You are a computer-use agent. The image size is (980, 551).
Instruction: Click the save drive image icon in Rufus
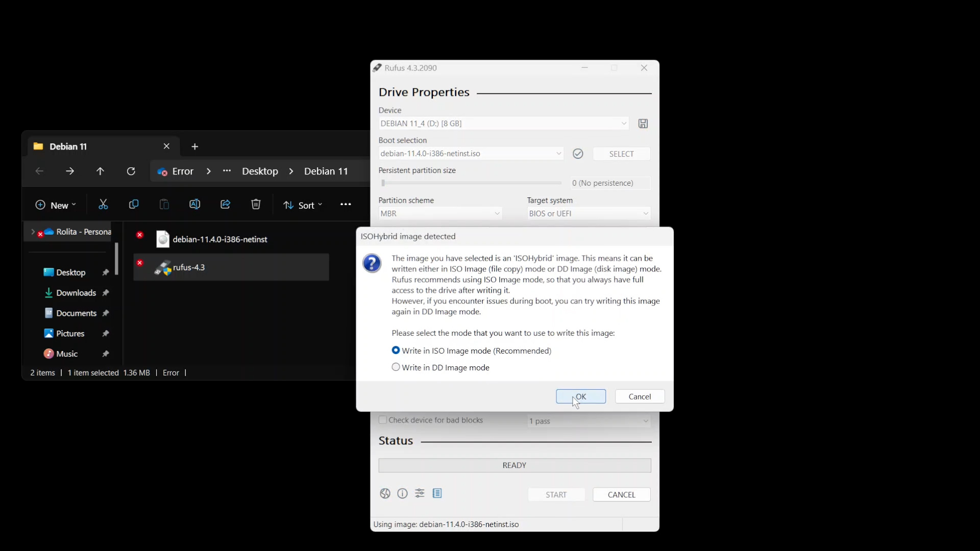coord(643,123)
